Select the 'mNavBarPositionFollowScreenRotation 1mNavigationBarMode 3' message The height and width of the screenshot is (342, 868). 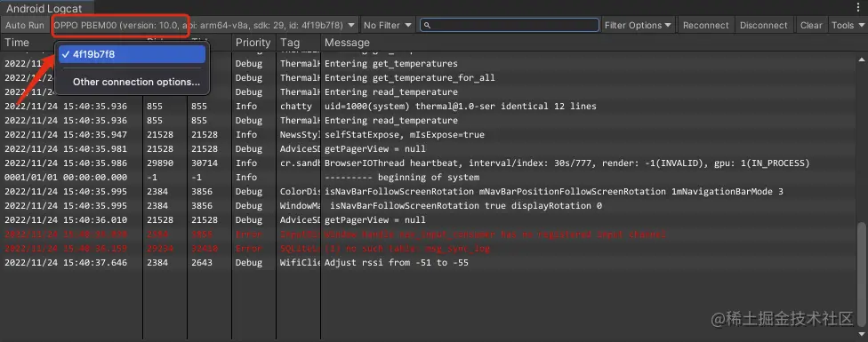553,192
